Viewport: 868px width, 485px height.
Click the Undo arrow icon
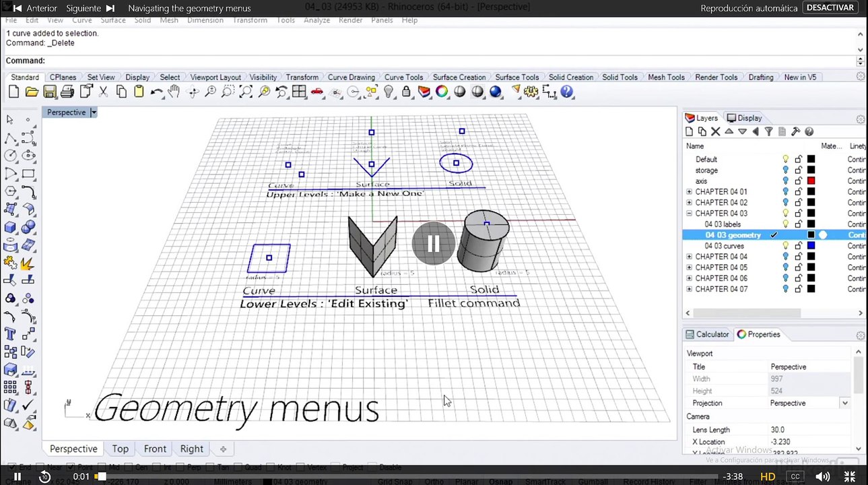point(156,92)
